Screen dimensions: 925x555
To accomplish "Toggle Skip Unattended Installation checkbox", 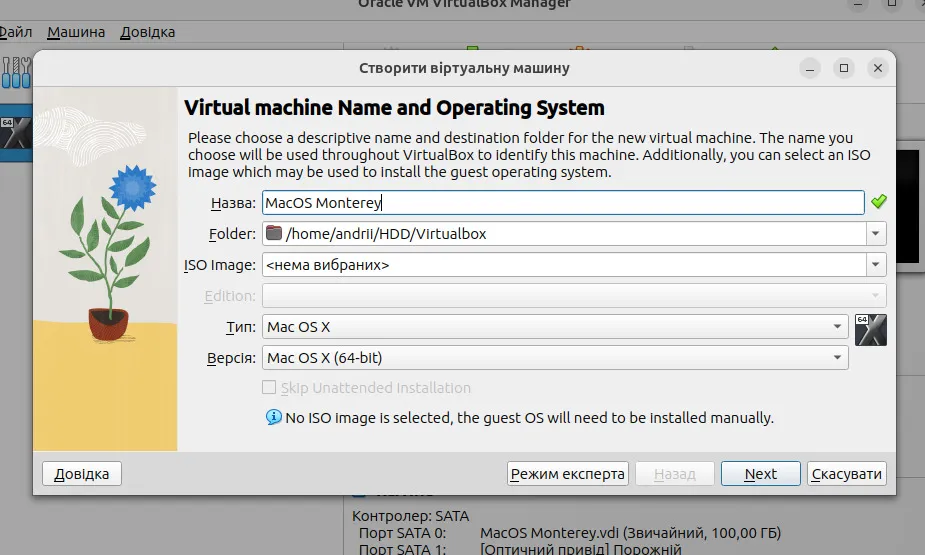I will point(268,387).
